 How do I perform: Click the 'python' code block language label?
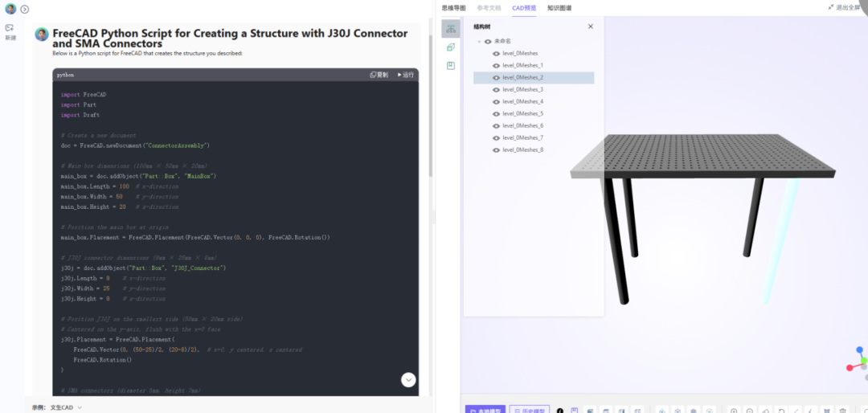65,75
